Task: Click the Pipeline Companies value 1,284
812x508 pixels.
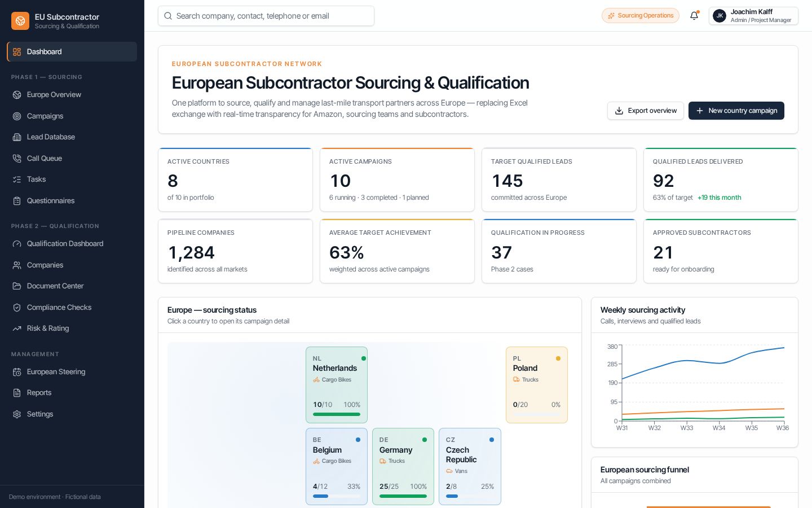Action: tap(191, 252)
